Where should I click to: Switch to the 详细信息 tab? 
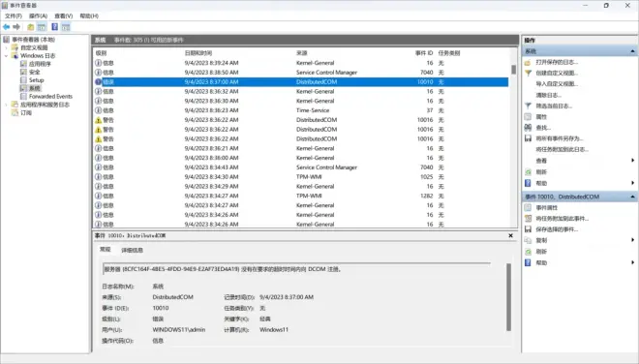pos(132,251)
